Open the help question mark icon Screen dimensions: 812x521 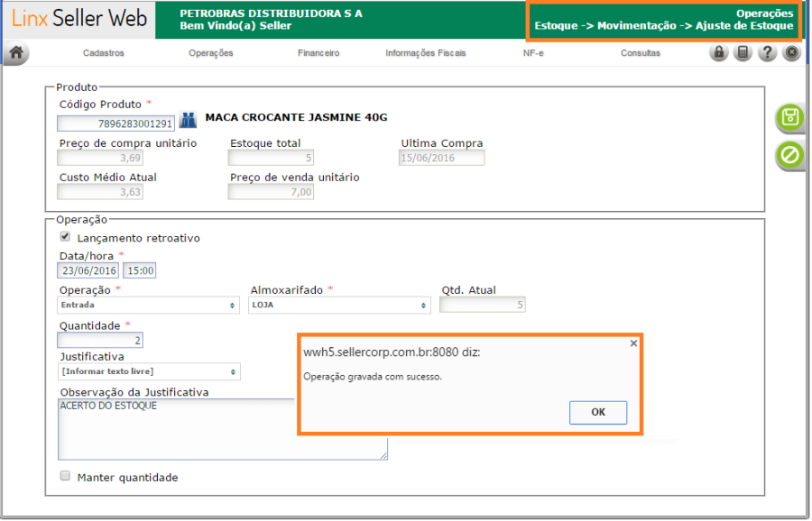pyautogui.click(x=767, y=52)
